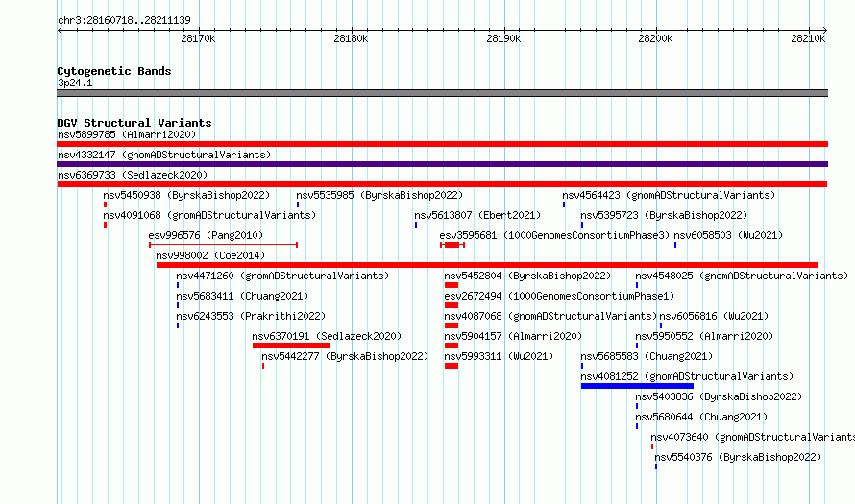Screen dimensions: 855x504
Task: Click the 28170k ruler position label
Action: (198, 38)
